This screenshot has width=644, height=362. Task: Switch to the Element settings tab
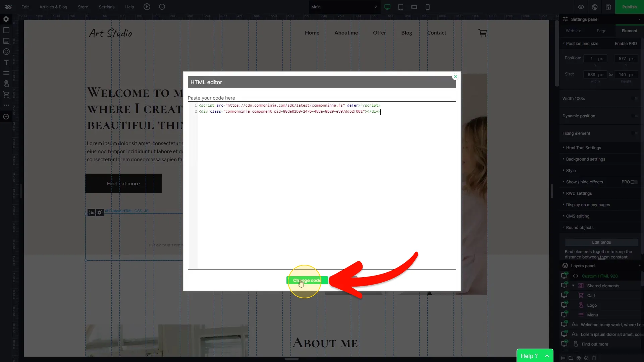(x=629, y=31)
